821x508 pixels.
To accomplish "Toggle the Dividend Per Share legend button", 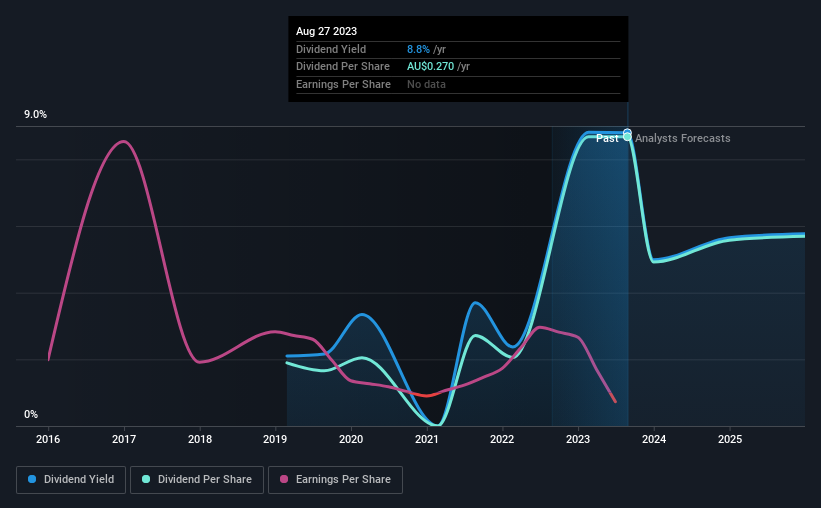I will 197,480.
